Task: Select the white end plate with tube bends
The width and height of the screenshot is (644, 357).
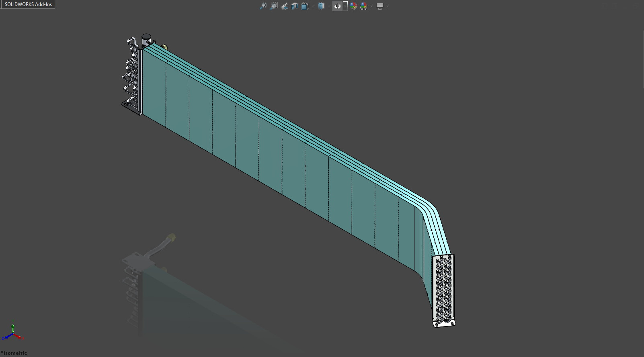Action: pyautogui.click(x=444, y=291)
